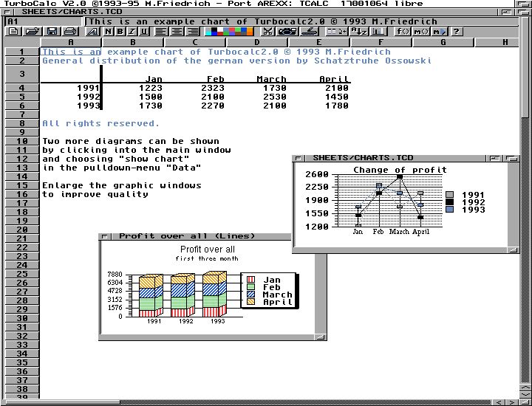Select row 4 header

click(22, 88)
